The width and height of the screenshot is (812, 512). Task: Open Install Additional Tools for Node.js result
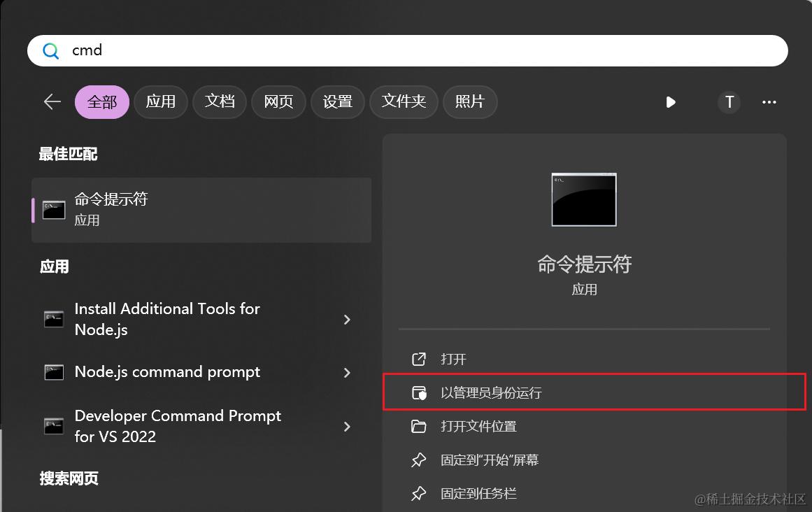coord(201,320)
